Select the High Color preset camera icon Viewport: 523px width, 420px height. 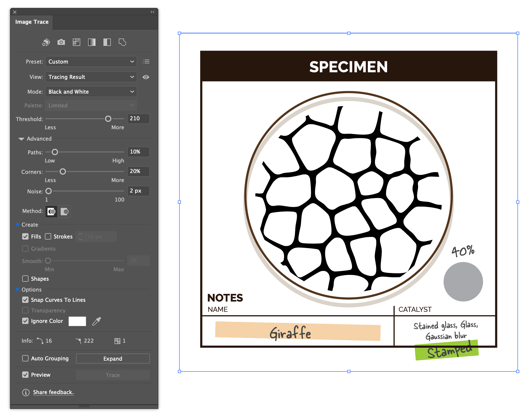pos(61,42)
